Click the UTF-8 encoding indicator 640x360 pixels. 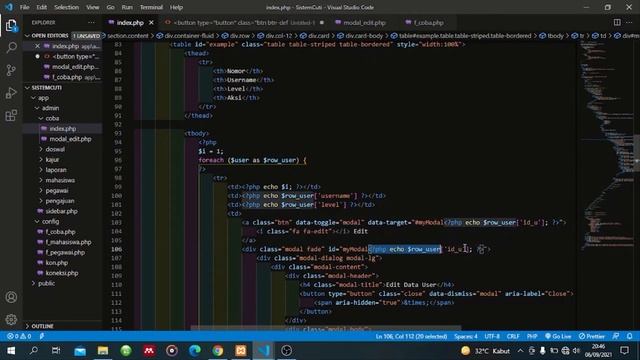[x=492, y=336]
